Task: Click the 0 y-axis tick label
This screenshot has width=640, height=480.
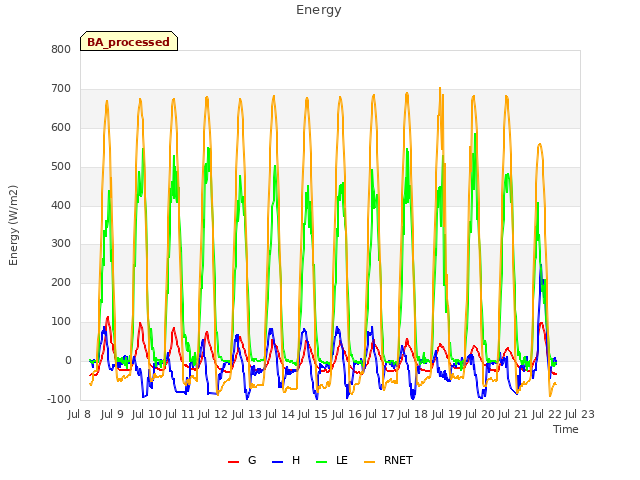Action: click(x=68, y=361)
